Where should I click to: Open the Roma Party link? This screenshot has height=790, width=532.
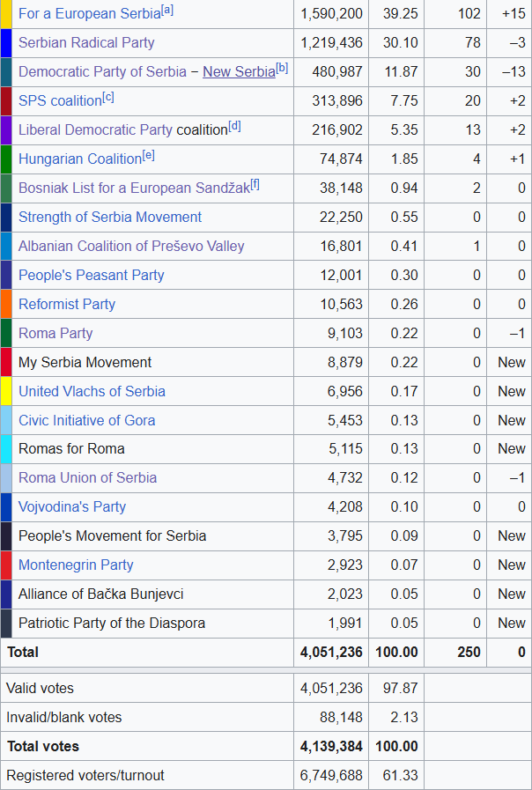coord(55,333)
